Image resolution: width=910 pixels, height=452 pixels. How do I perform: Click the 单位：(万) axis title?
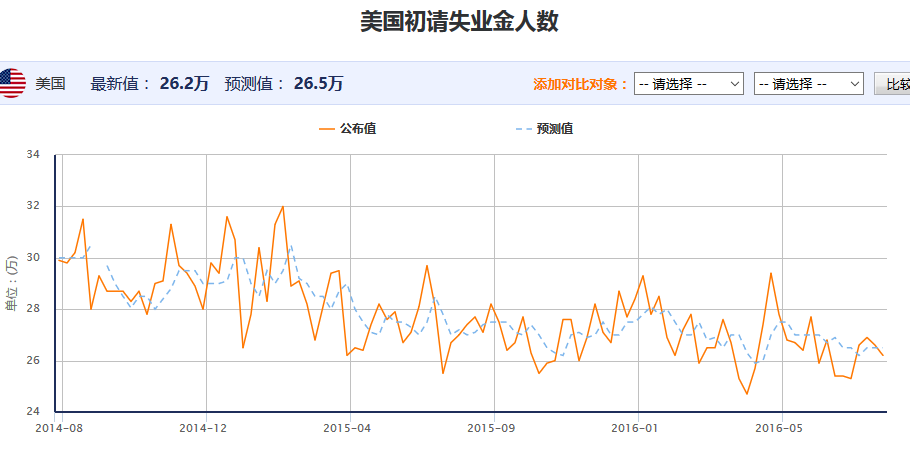click(11, 283)
